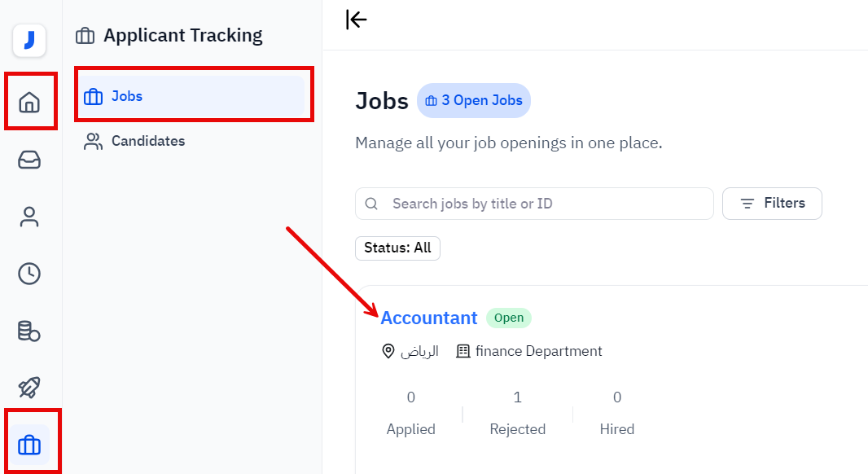Screen dimensions: 868x474
Task: Open the Status: All filter chip
Action: pos(397,248)
